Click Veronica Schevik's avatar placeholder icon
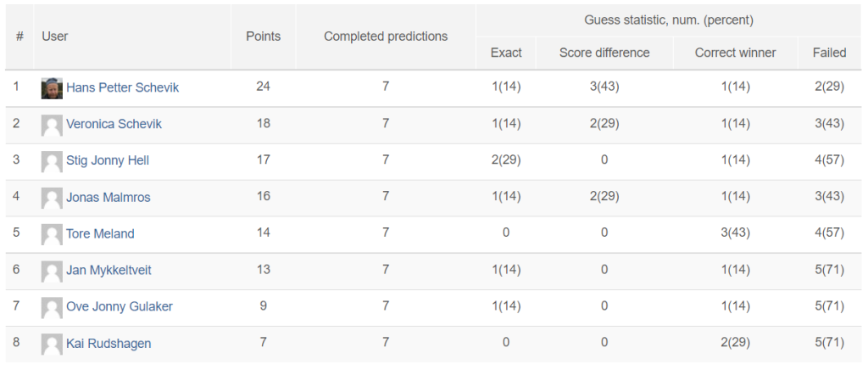The width and height of the screenshot is (868, 370). click(52, 125)
